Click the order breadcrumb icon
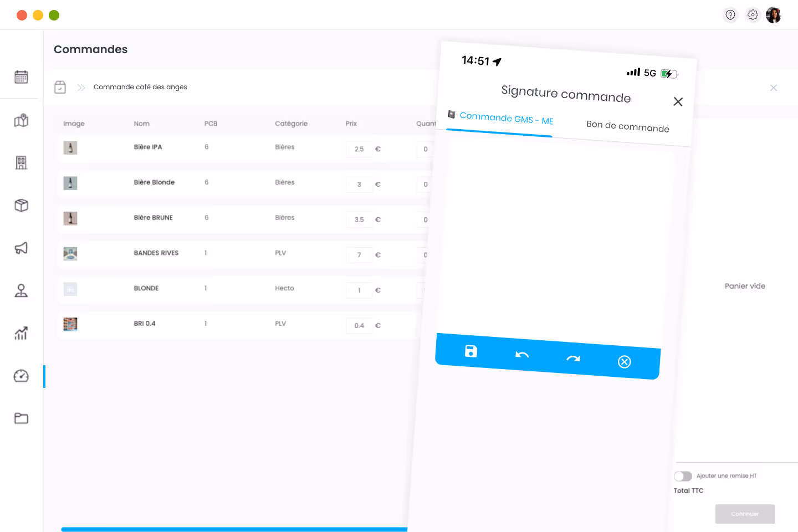Screen dimensions: 798x532 (60, 87)
